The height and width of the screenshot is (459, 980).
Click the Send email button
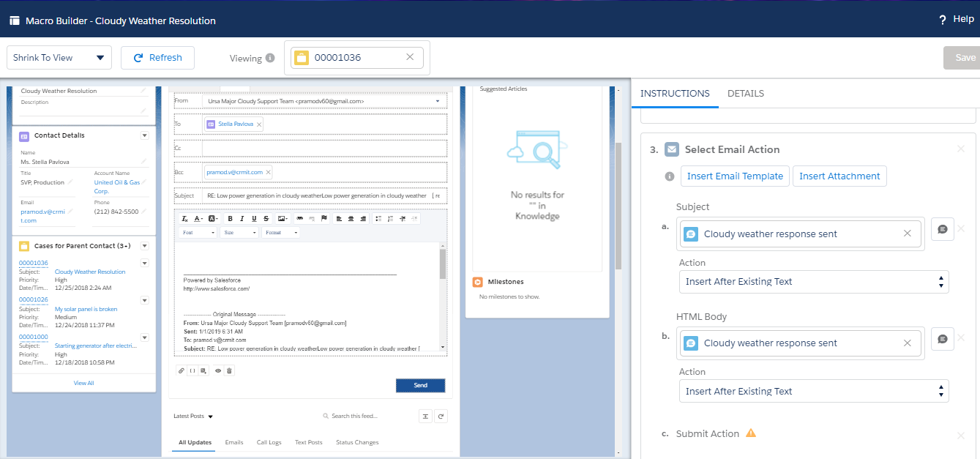pos(421,386)
